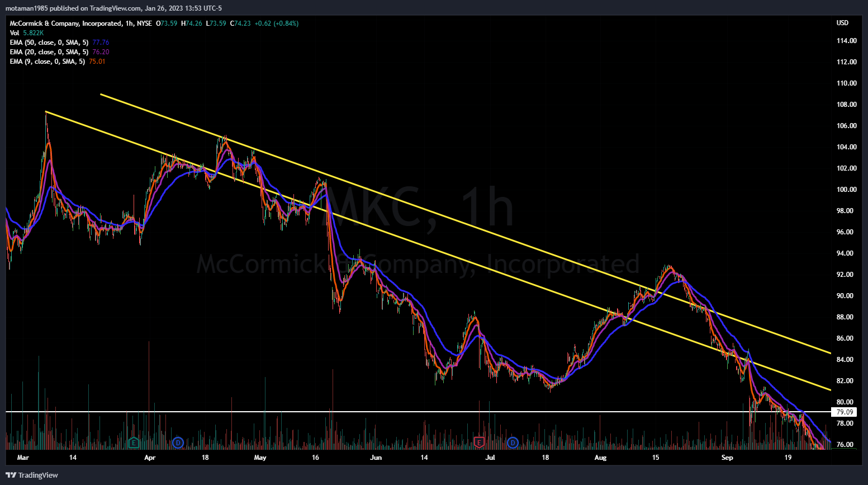Screen dimensions: 868x485
Task: Click the blue dividend D marker in July
Action: point(513,443)
